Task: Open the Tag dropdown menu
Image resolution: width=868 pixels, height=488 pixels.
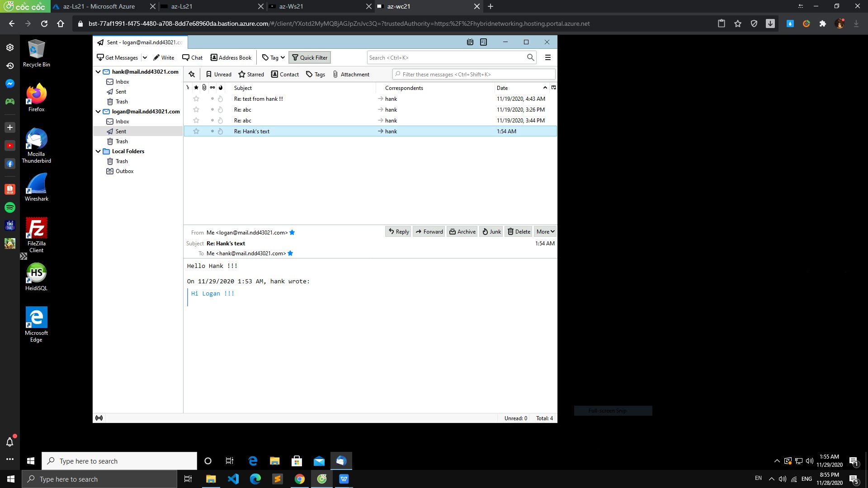Action: (x=273, y=57)
